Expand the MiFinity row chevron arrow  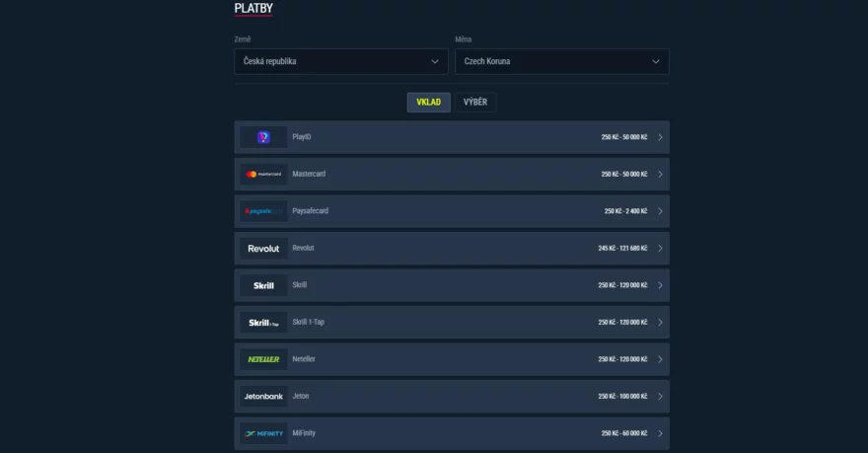click(660, 433)
